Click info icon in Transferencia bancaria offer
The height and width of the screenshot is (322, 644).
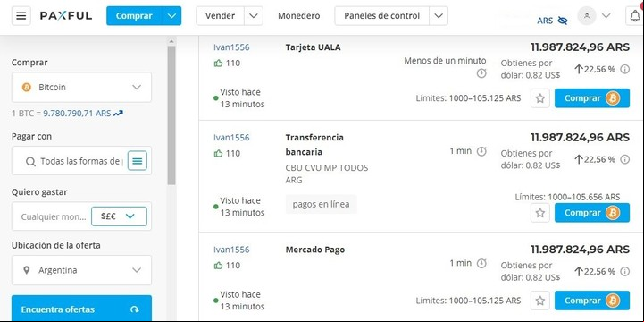pos(624,159)
